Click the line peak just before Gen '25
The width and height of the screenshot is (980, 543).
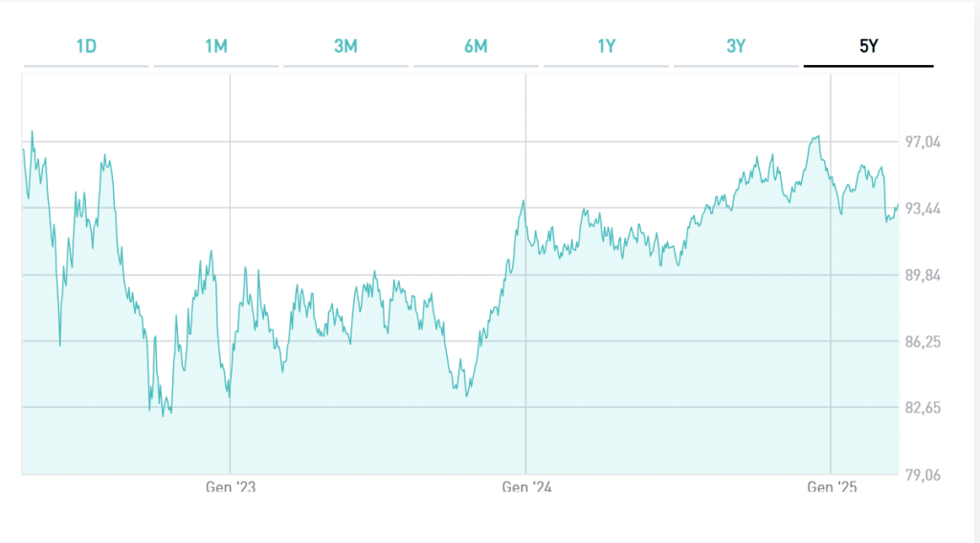click(817, 137)
